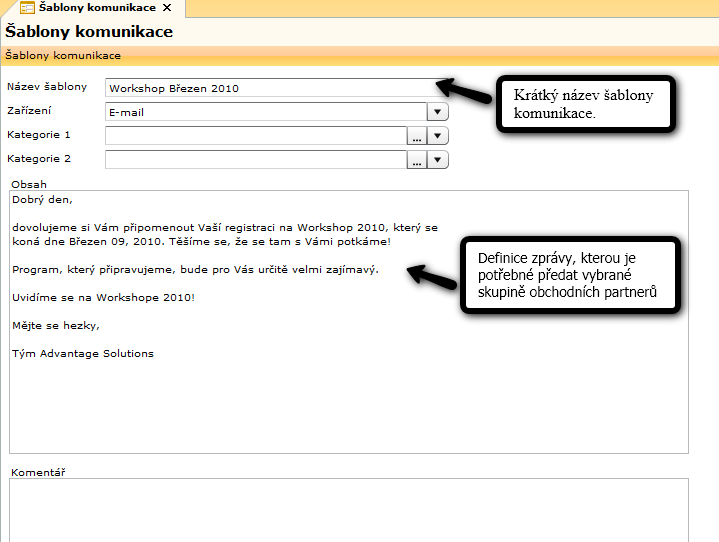The image size is (719, 542).
Task: Expand the Kategorie 1 dropdown arrow
Action: [x=438, y=136]
